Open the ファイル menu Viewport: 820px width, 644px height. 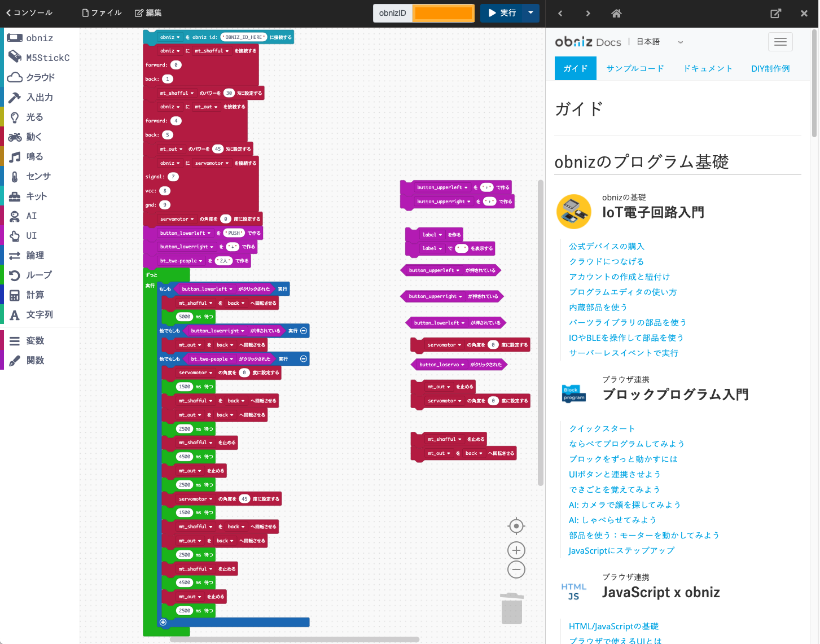(x=102, y=13)
